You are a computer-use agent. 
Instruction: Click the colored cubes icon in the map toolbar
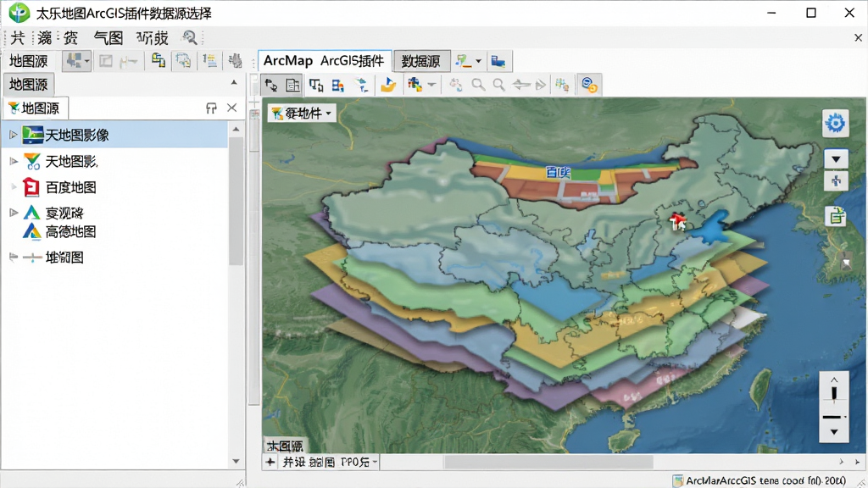pos(415,85)
